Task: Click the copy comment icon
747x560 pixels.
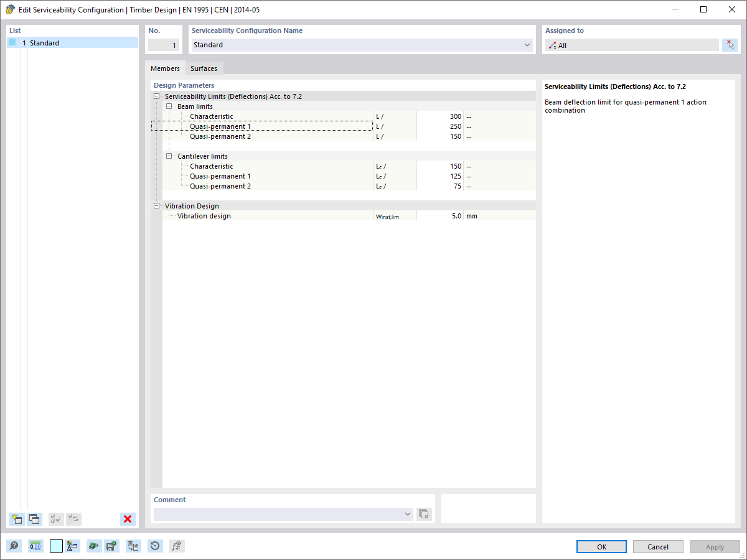Action: click(x=424, y=514)
